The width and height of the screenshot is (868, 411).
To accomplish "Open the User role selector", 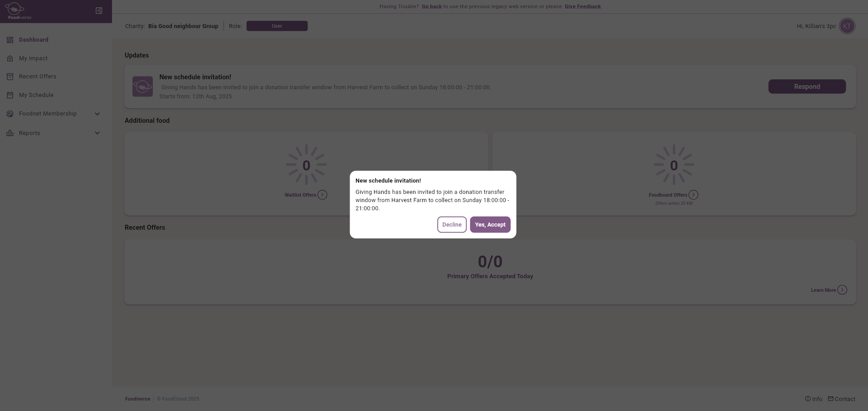I will point(277,26).
